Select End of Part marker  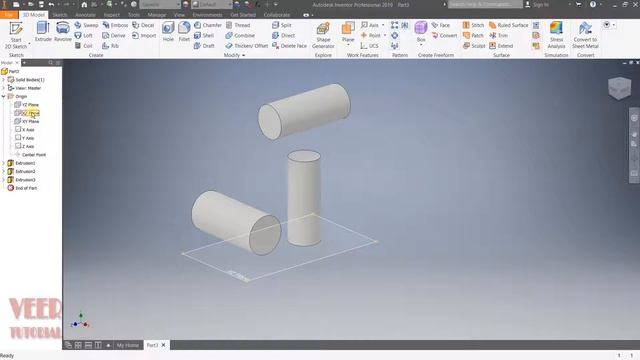(x=22, y=188)
